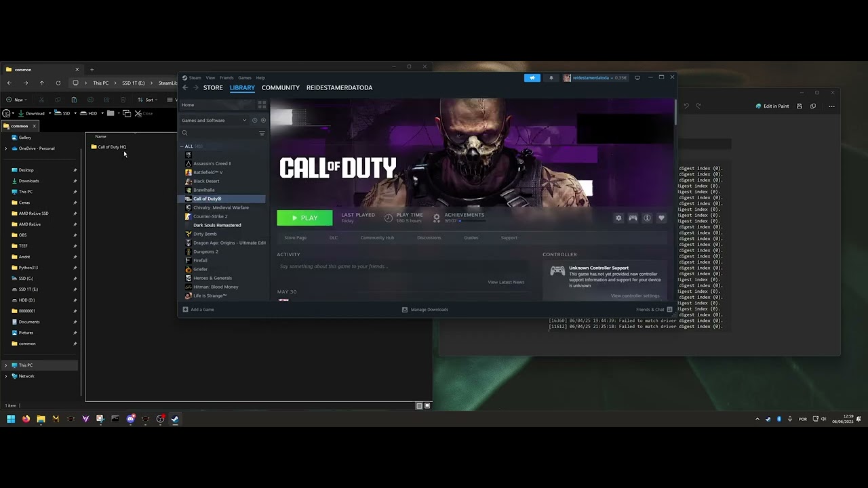The height and width of the screenshot is (488, 868).
Task: Click the recent activity clock icon in Steam sidebar
Action: 255,120
